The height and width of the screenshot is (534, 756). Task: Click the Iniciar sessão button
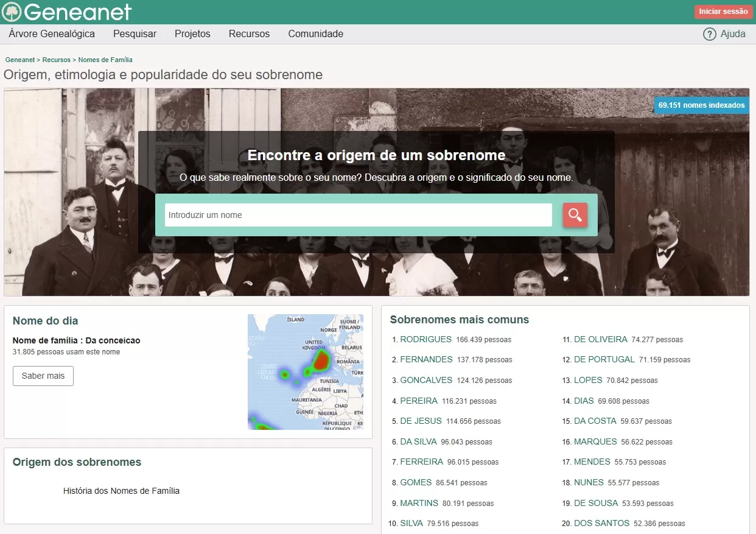[723, 12]
